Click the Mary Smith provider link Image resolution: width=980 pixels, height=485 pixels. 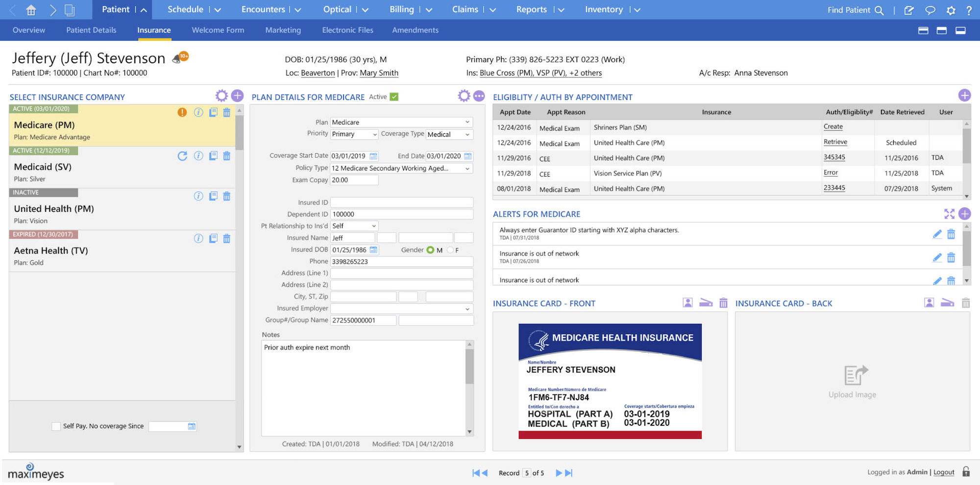coord(379,73)
